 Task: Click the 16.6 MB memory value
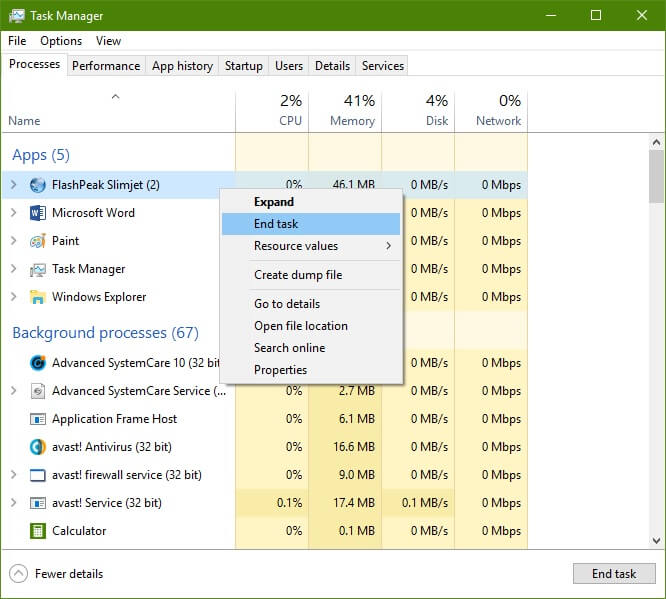[x=354, y=447]
